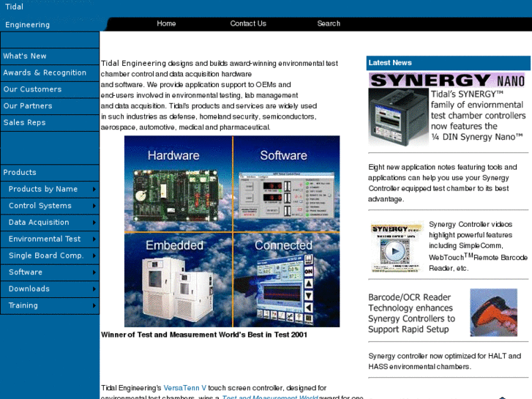Open the Search menu item

click(329, 23)
